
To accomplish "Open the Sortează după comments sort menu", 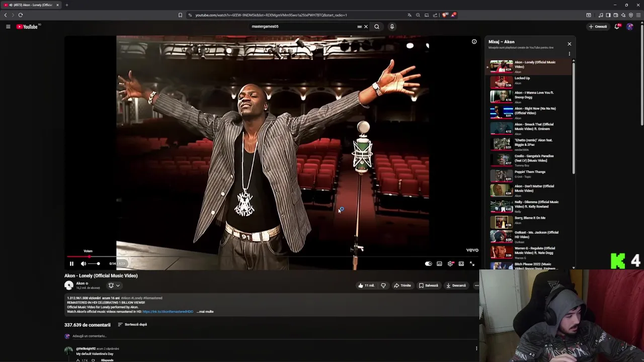I will tap(132, 325).
